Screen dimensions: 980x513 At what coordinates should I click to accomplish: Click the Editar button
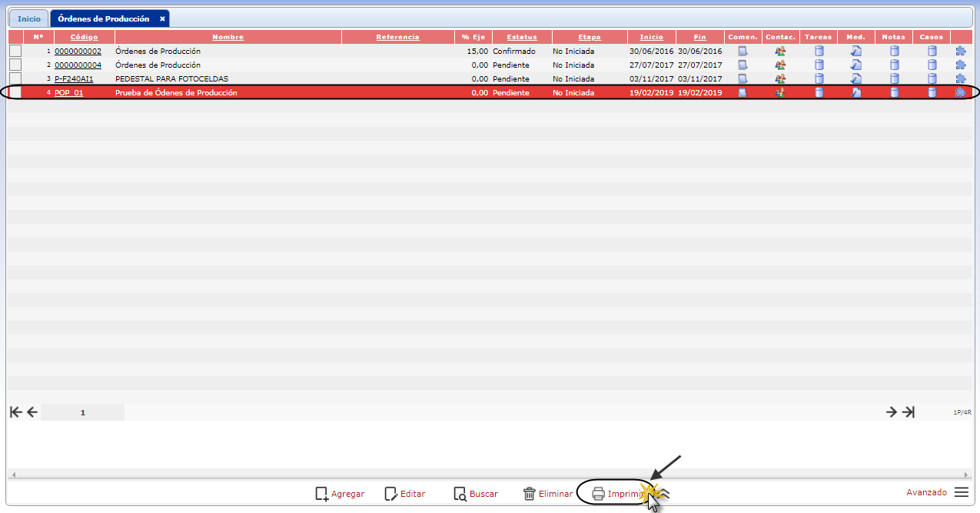coord(404,494)
